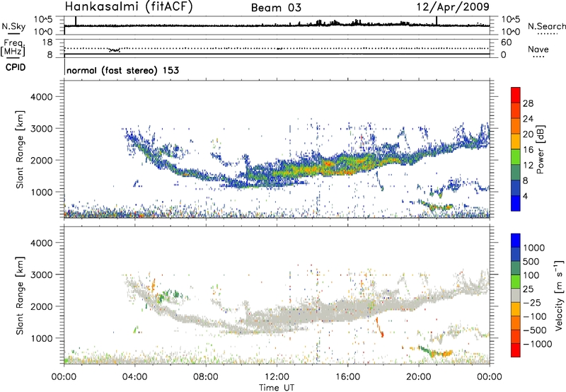Click the '-1000' value on the velocity color bar
The height and width of the screenshot is (392, 566).
coord(538,344)
